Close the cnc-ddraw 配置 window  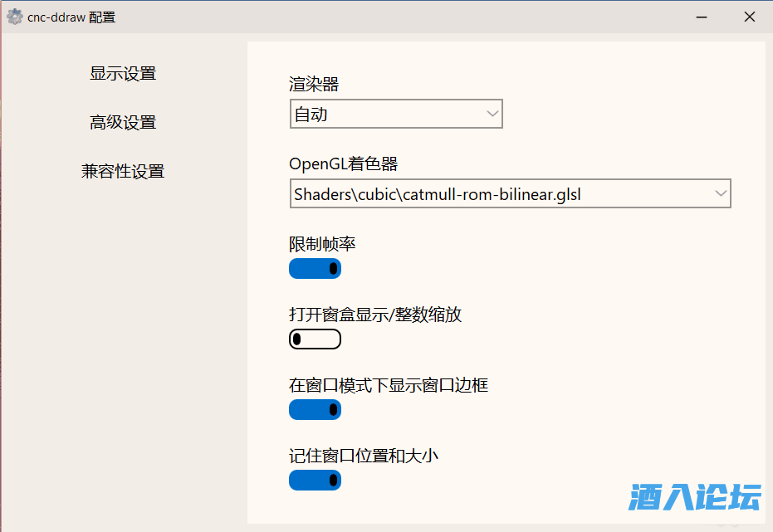pos(750,17)
